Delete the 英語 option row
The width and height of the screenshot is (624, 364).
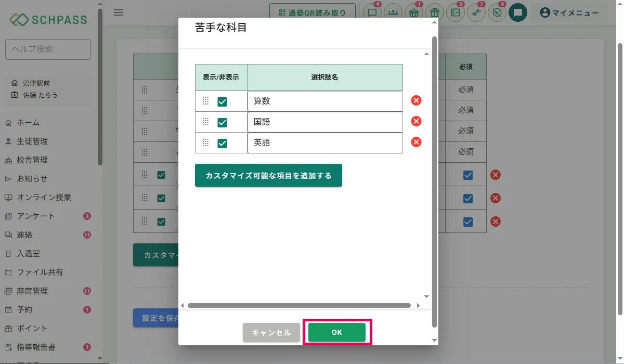pyautogui.click(x=416, y=142)
